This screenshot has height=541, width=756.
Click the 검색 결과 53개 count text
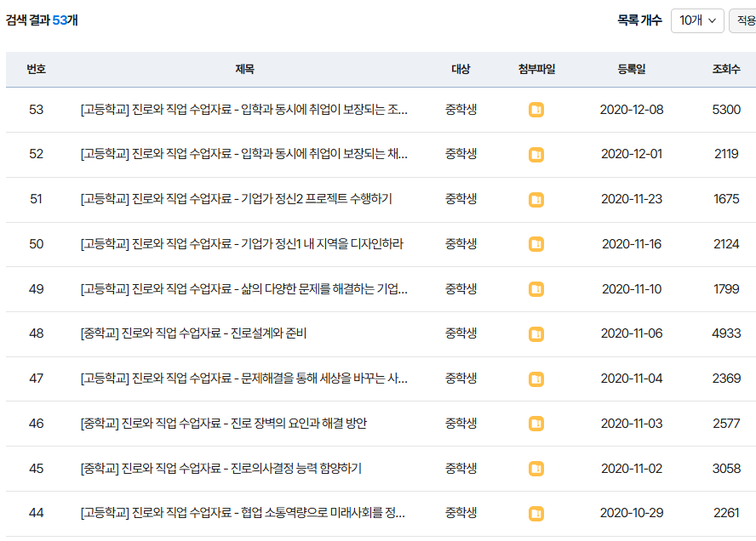tap(42, 20)
